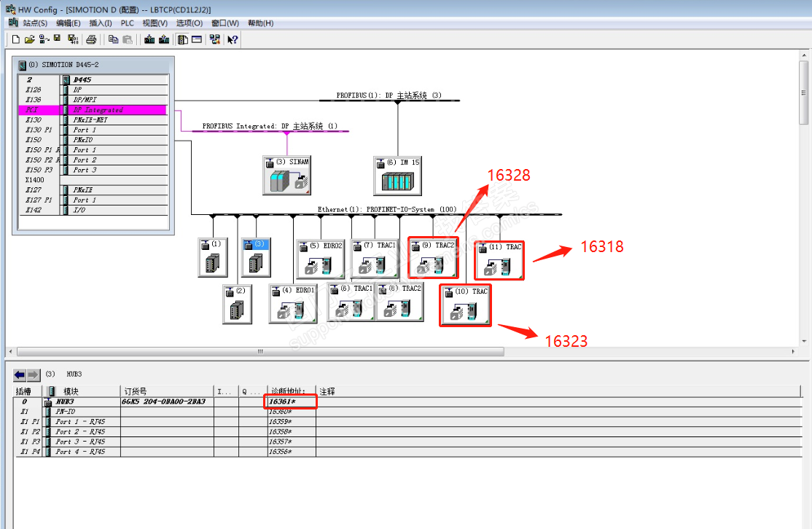Viewport: 812px width, 529px height.
Task: Select the (4) EDR01 device
Action: point(292,304)
